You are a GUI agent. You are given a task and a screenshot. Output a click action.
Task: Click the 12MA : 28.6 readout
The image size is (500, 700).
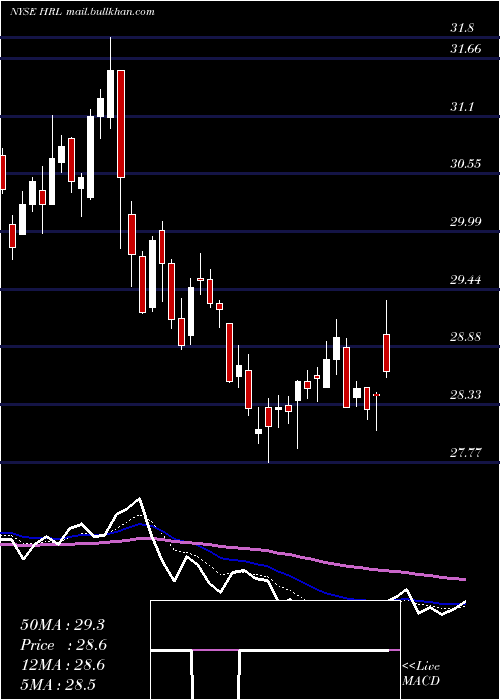tap(62, 665)
